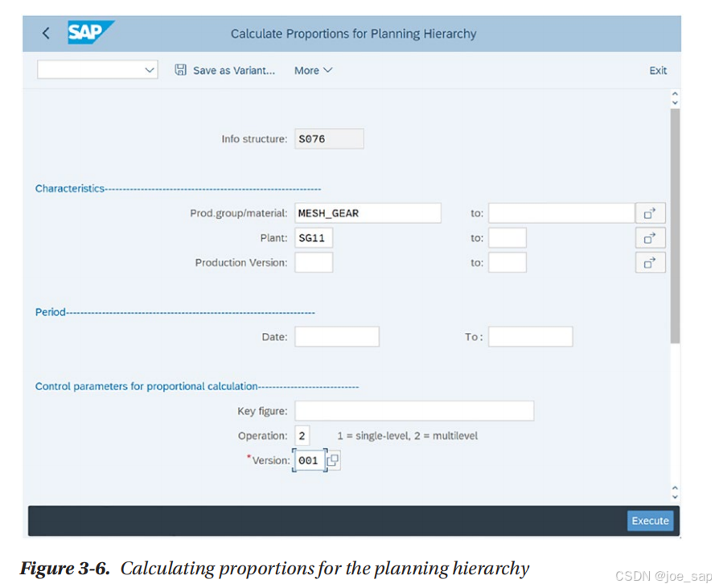The image size is (715, 588).
Task: Click the Exit link
Action: point(658,70)
